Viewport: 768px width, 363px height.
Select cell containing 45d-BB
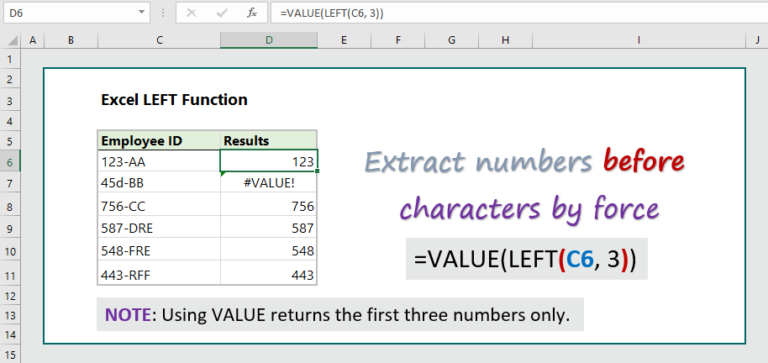159,183
